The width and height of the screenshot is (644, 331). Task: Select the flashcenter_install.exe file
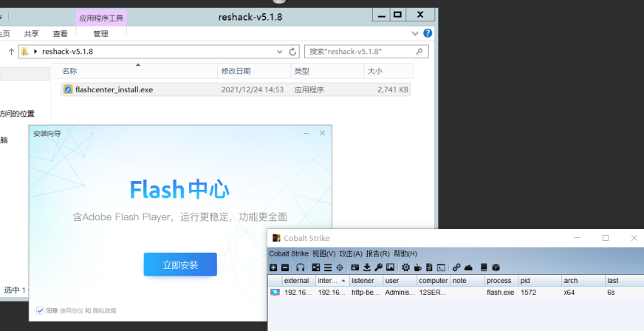point(114,89)
